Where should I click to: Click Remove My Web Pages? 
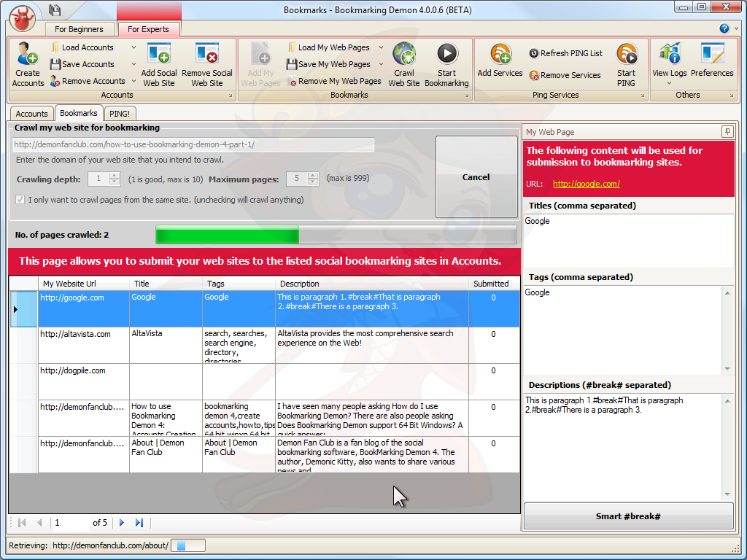(334, 81)
